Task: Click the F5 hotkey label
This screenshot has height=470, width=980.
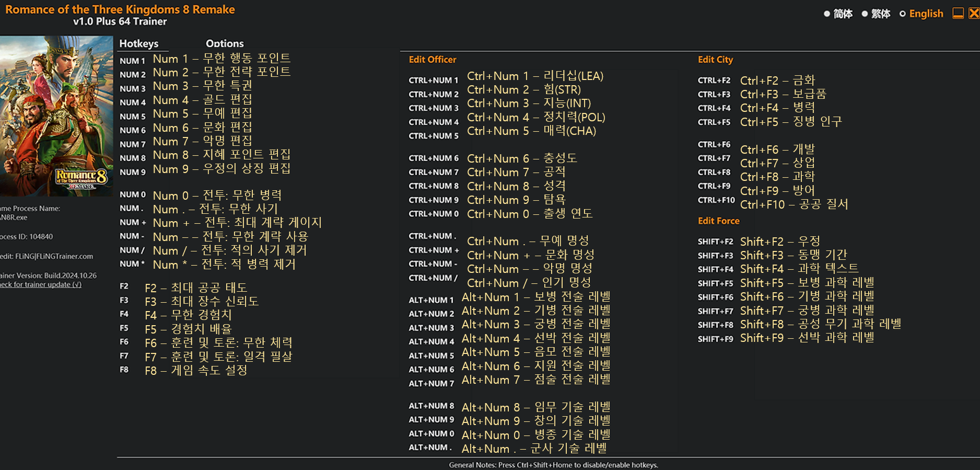Action: [124, 328]
